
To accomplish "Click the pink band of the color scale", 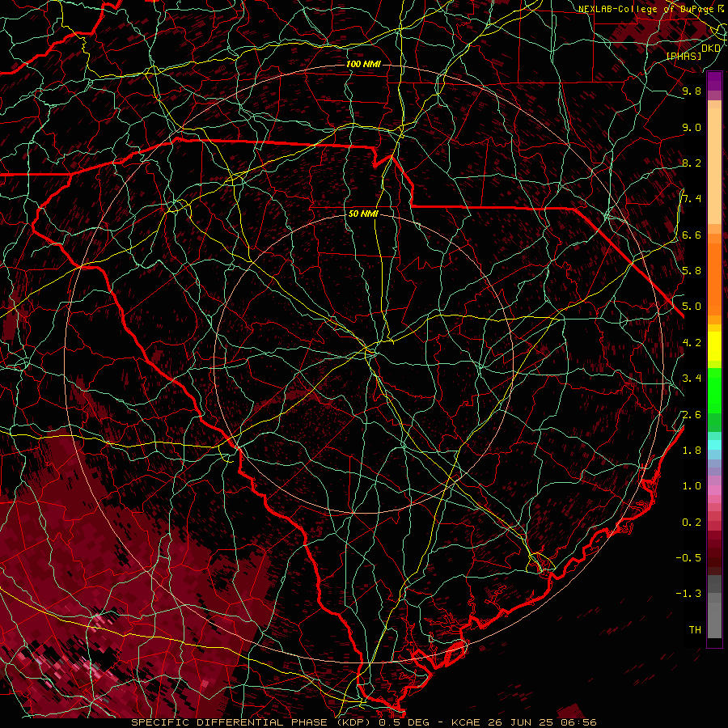I will [x=714, y=490].
